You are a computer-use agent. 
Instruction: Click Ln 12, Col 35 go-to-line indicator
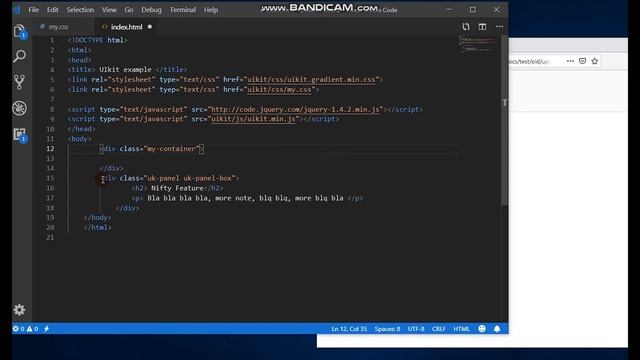tap(349, 329)
